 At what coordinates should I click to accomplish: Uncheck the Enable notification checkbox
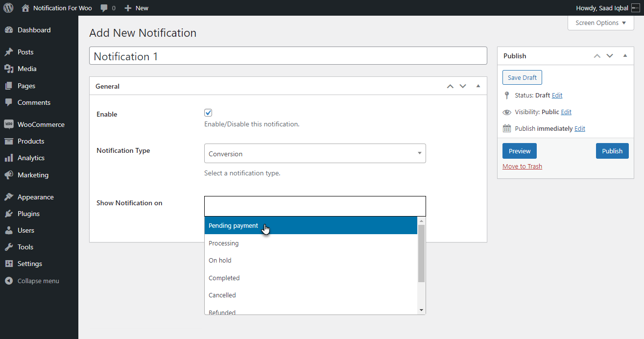tap(208, 113)
